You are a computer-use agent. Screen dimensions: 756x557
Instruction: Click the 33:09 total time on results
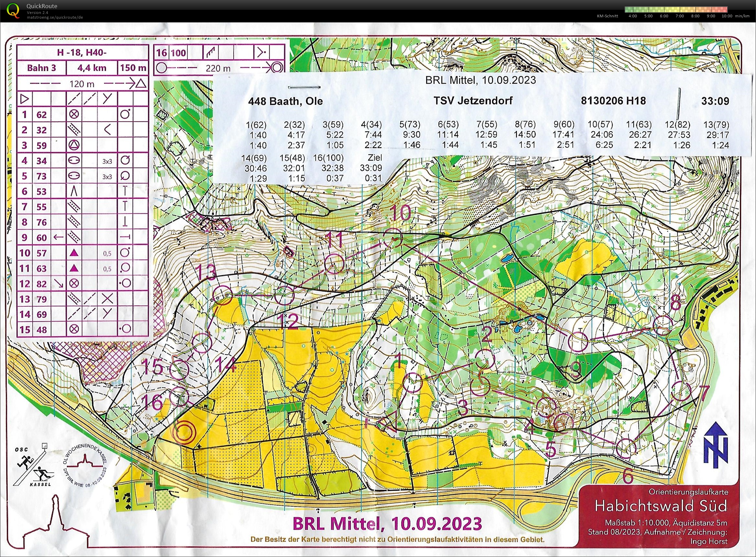coord(715,101)
